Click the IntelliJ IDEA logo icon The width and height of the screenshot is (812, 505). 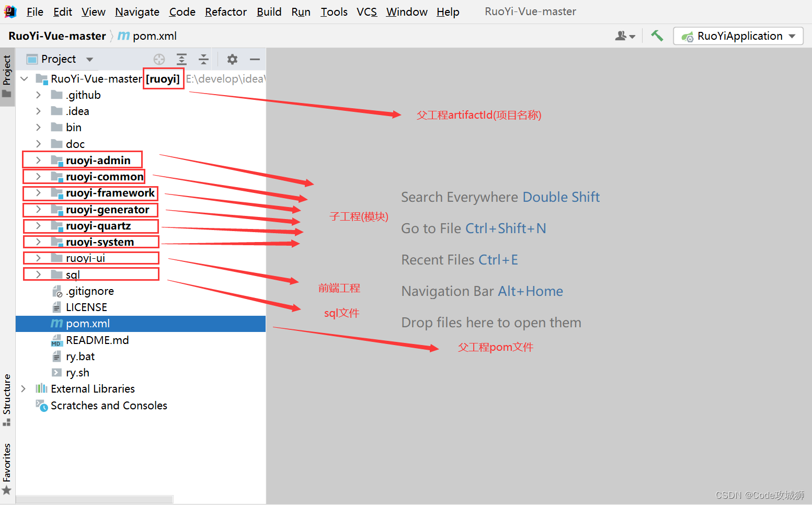(x=10, y=12)
